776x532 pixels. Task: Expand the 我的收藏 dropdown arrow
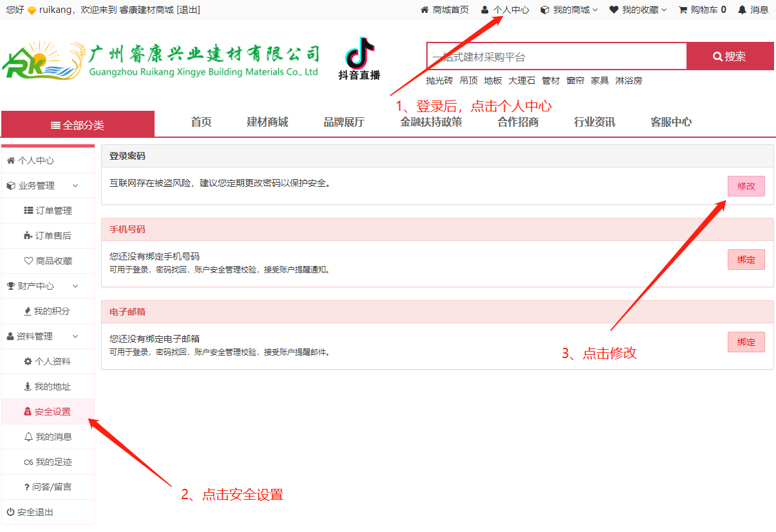[x=664, y=10]
